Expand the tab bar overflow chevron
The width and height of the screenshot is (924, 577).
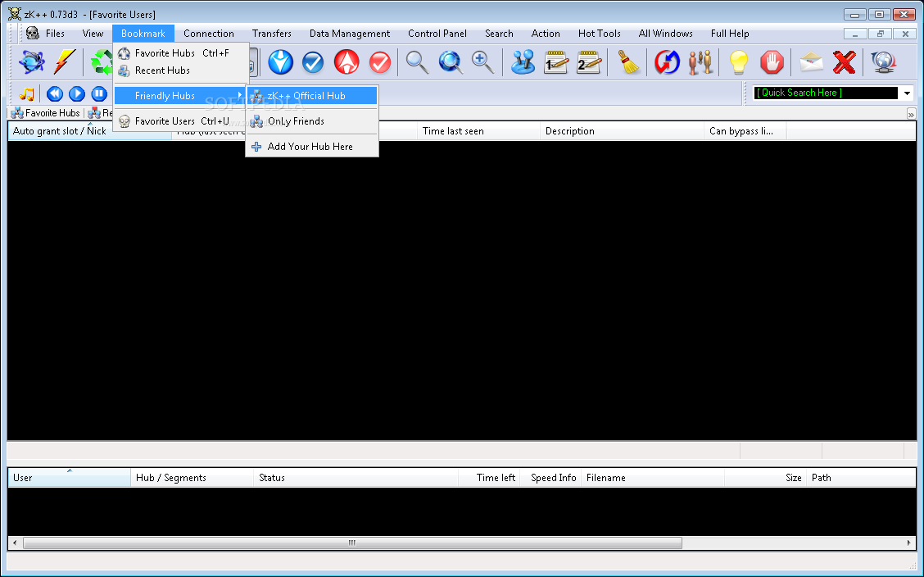click(x=911, y=114)
